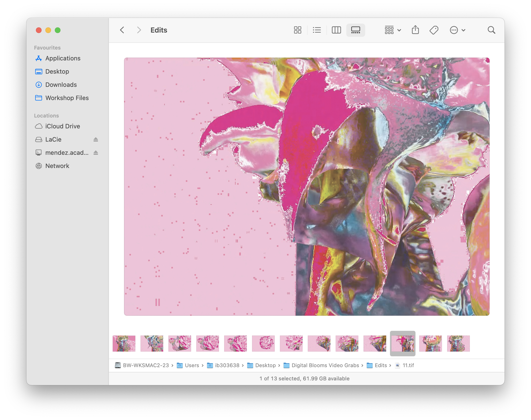Open the Group By dropdown
Image resolution: width=531 pixels, height=420 pixels.
[x=393, y=30]
